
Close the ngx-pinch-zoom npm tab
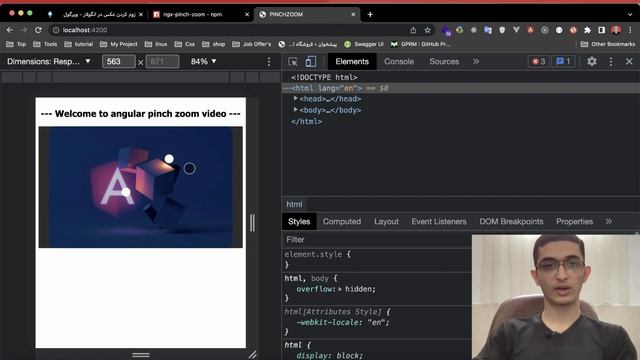coord(247,14)
